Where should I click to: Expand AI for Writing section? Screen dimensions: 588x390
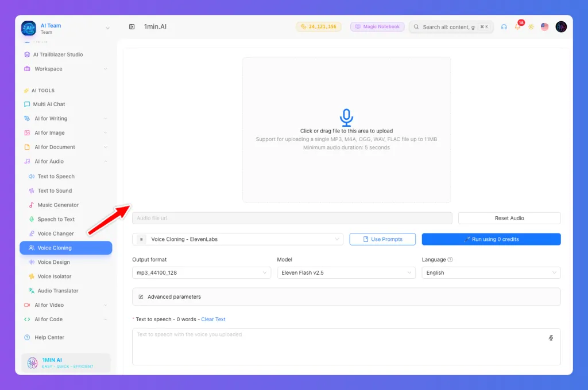[66, 118]
